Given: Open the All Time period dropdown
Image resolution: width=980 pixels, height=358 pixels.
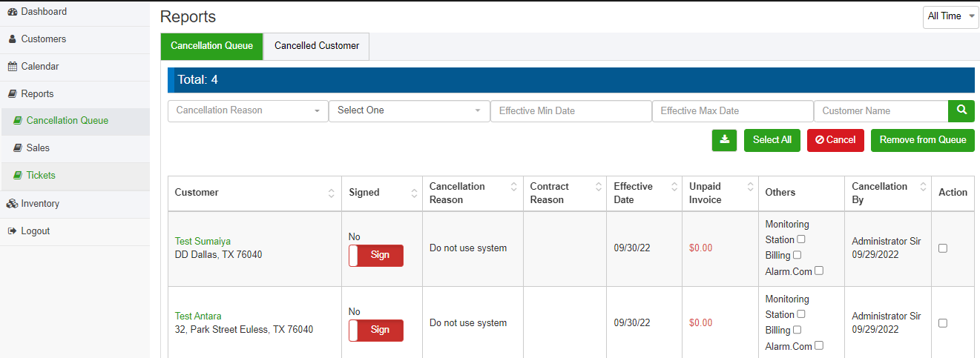Looking at the screenshot, I should pyautogui.click(x=950, y=16).
